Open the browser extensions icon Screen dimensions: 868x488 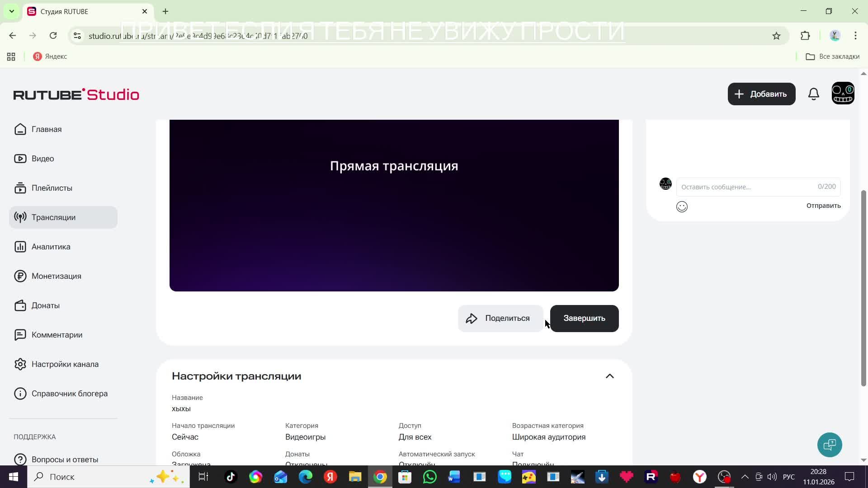click(x=805, y=36)
